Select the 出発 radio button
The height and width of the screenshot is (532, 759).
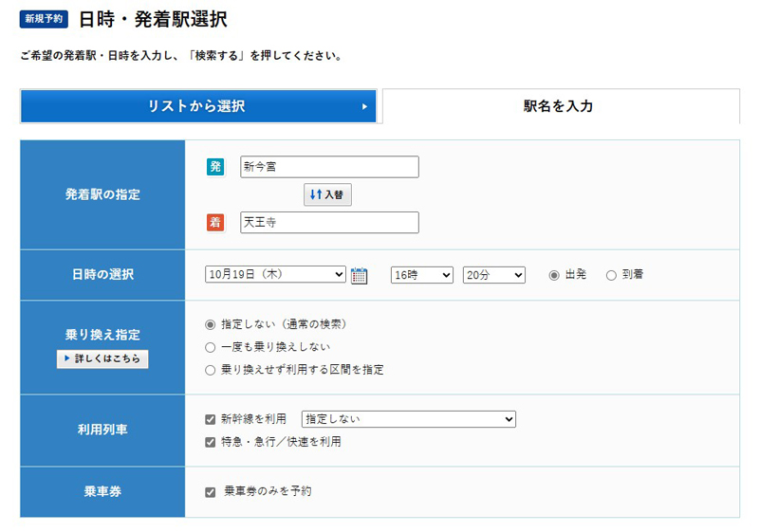(x=554, y=275)
